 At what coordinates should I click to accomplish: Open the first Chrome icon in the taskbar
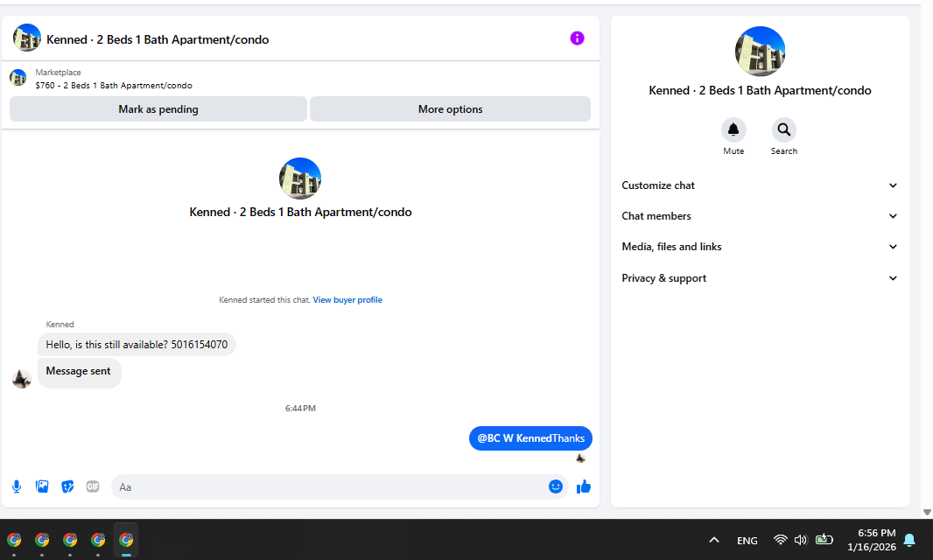click(14, 540)
